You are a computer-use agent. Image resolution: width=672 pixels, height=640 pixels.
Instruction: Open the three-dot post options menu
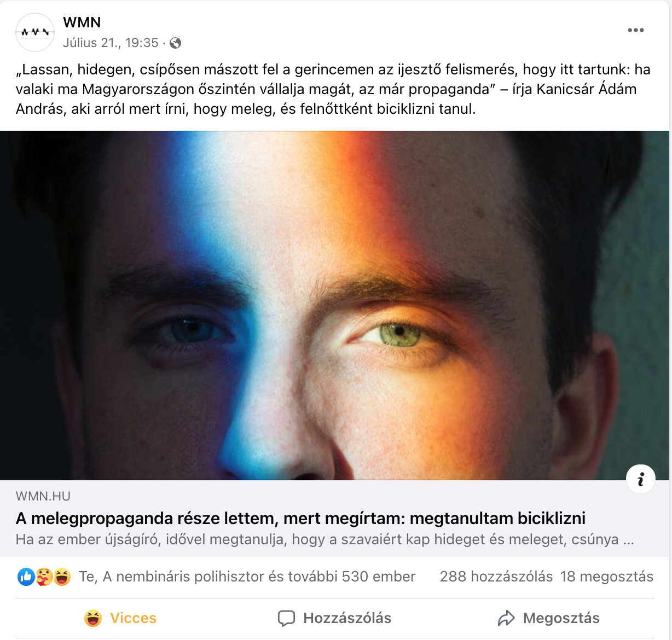pos(635,30)
